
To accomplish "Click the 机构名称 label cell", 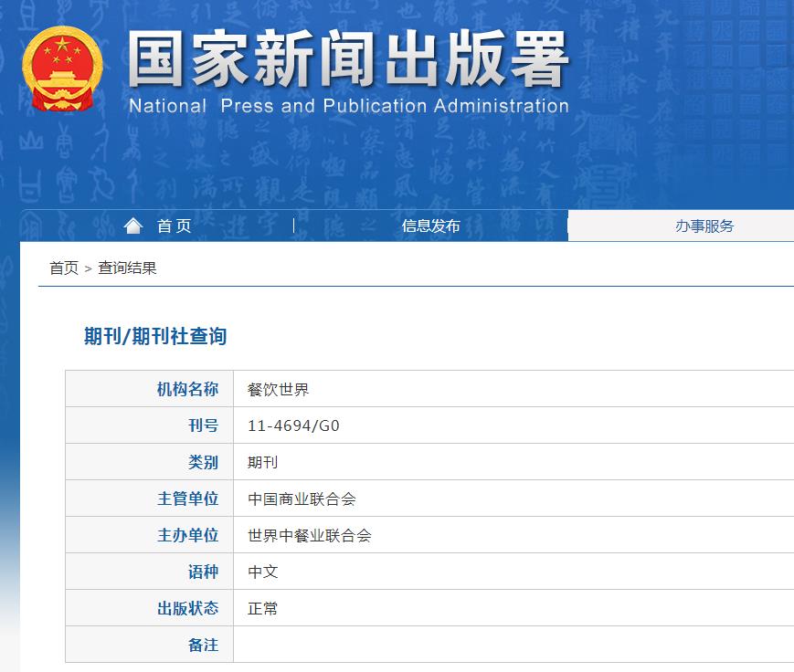I will (x=187, y=390).
